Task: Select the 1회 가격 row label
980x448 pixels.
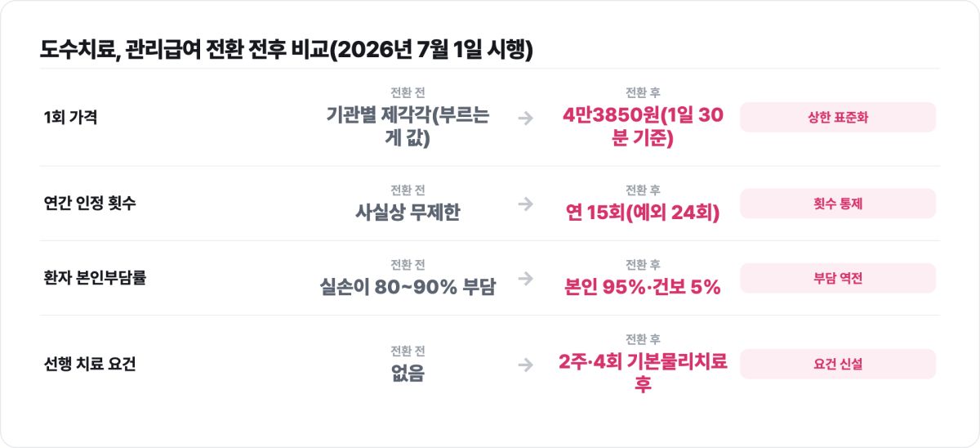Action: [x=71, y=117]
